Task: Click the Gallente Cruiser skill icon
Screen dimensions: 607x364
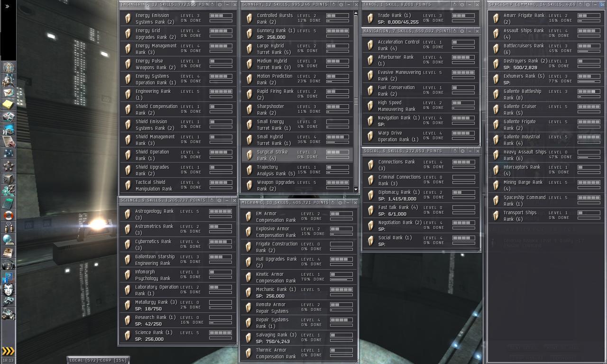Action: (496, 109)
